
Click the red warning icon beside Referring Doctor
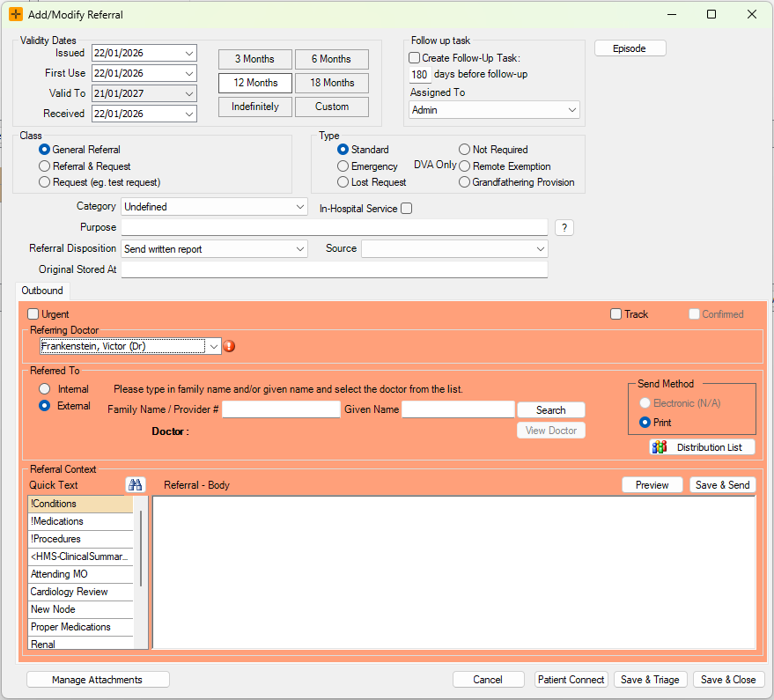tap(230, 347)
